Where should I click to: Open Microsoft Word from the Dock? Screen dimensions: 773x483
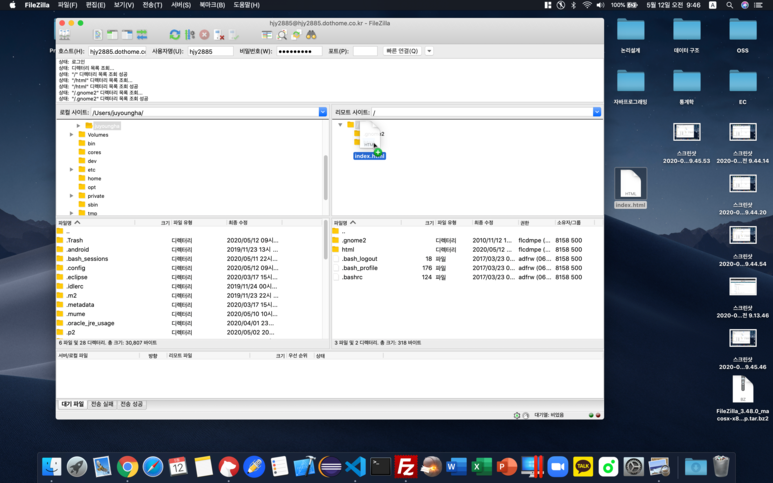point(457,466)
